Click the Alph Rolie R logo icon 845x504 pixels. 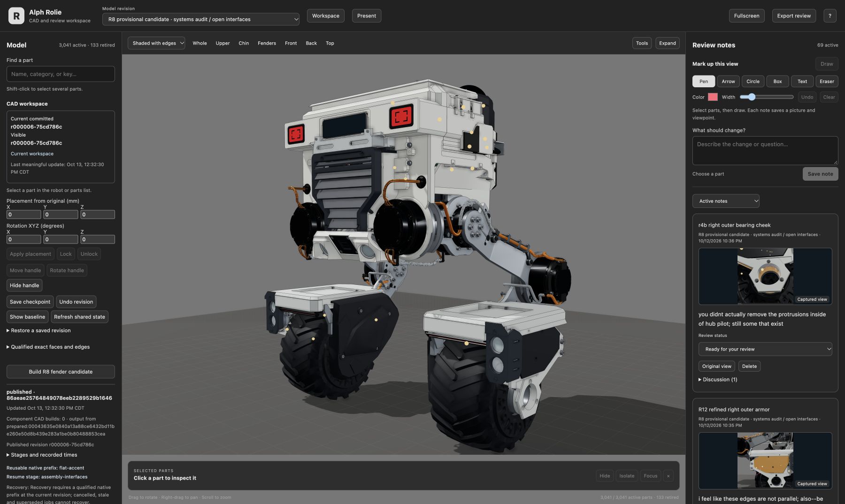point(16,16)
